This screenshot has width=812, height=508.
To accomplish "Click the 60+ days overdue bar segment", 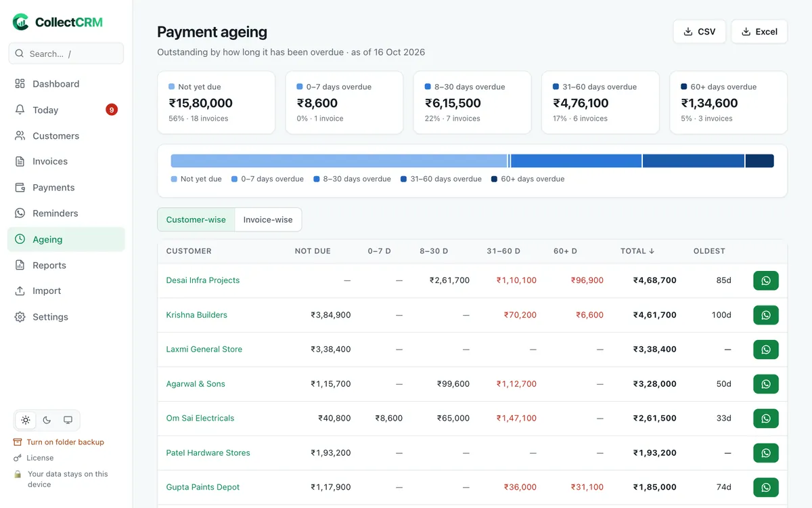I will click(760, 161).
